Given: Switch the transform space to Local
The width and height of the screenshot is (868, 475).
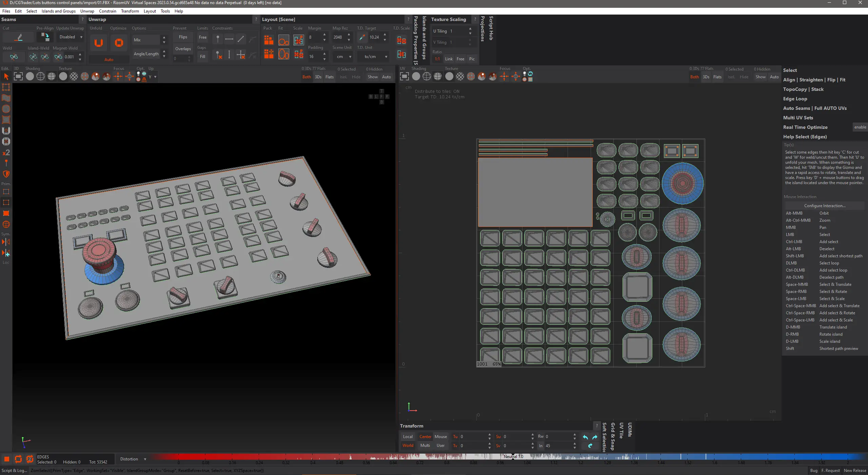Looking at the screenshot, I should point(408,437).
